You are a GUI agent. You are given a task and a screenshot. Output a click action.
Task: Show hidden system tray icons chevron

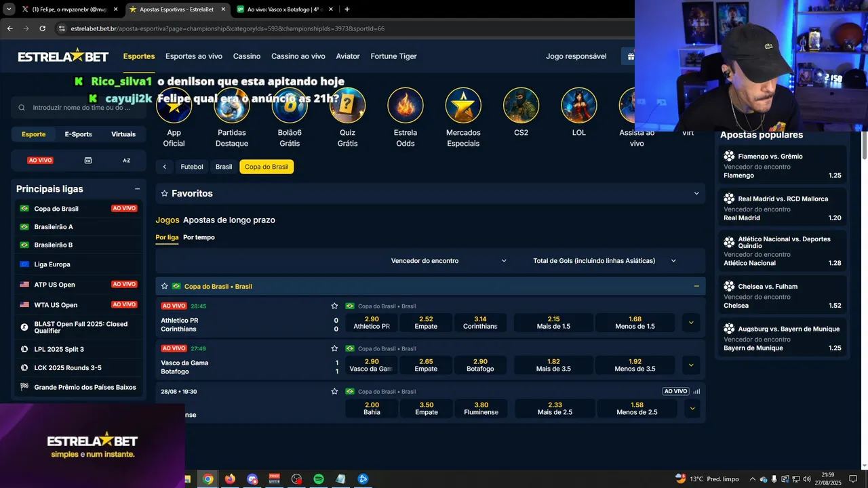[x=752, y=479]
